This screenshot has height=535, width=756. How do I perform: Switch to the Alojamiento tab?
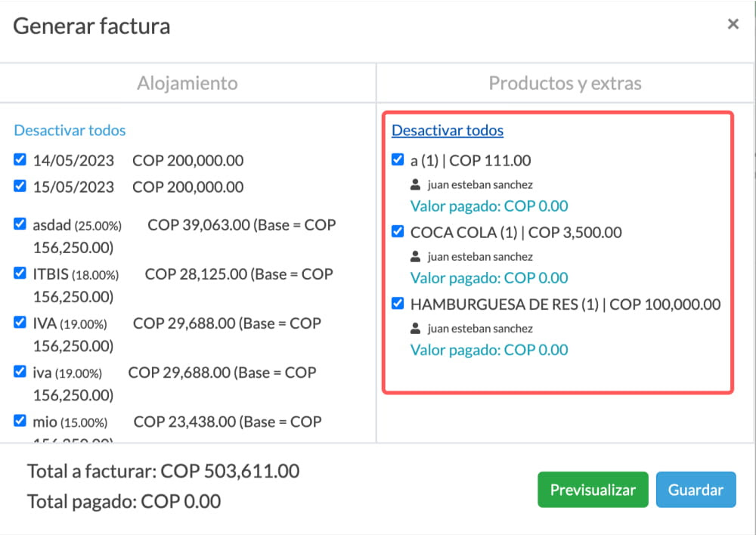187,83
